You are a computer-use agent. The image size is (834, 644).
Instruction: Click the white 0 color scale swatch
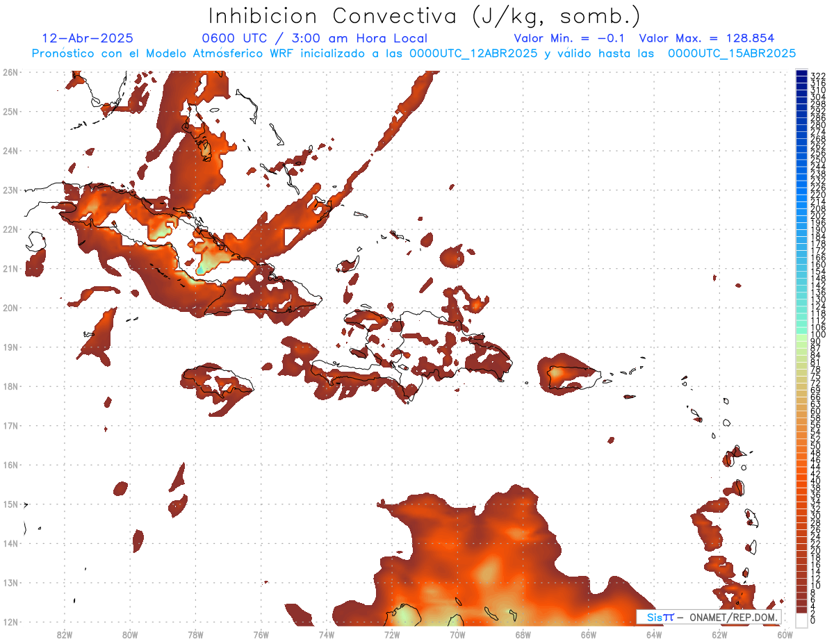[801, 620]
